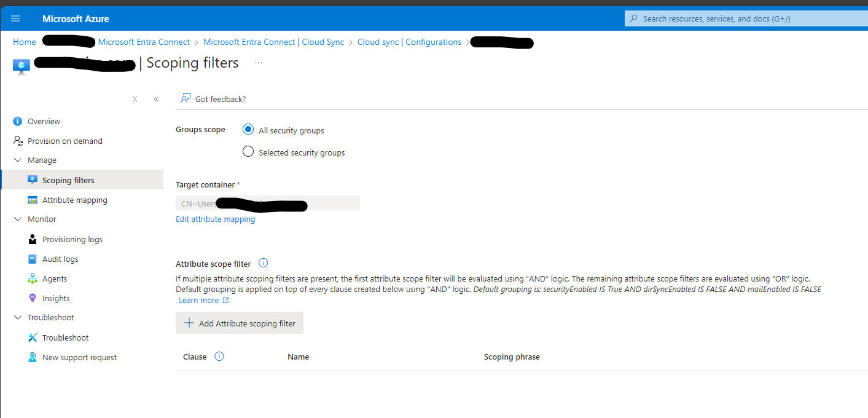The image size is (868, 418).
Task: Click the search magnifier icon
Action: coord(634,18)
